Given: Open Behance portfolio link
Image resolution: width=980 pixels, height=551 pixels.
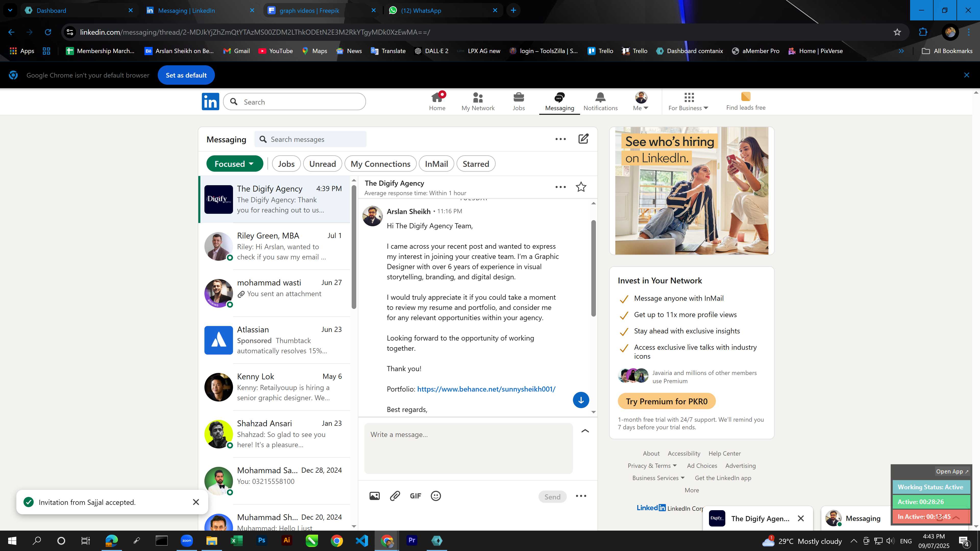Looking at the screenshot, I should 486,389.
